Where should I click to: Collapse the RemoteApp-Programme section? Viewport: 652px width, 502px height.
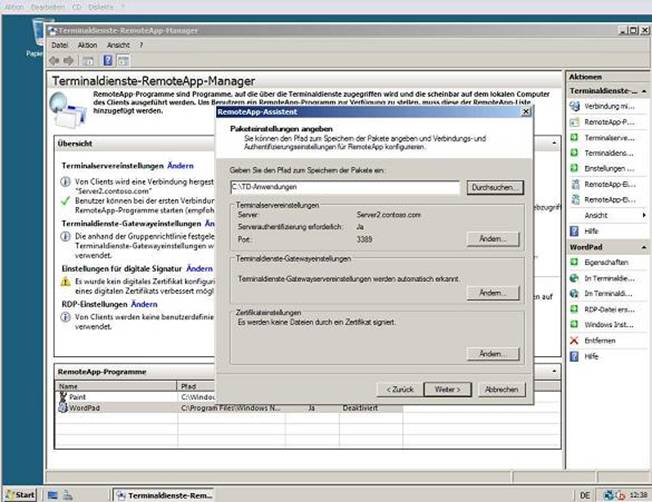tap(554, 371)
